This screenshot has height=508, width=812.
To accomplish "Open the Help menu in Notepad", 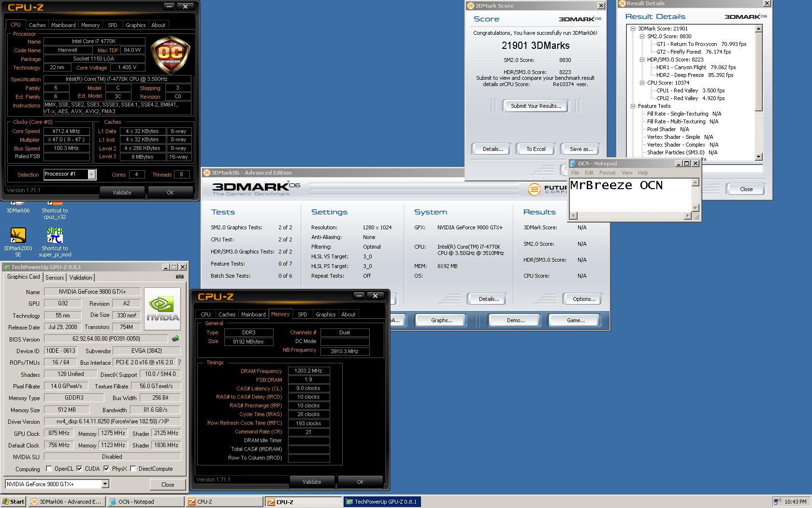I will [643, 173].
